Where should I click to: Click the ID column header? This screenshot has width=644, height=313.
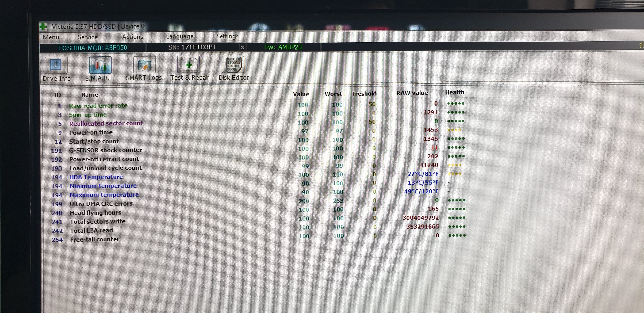tap(57, 95)
